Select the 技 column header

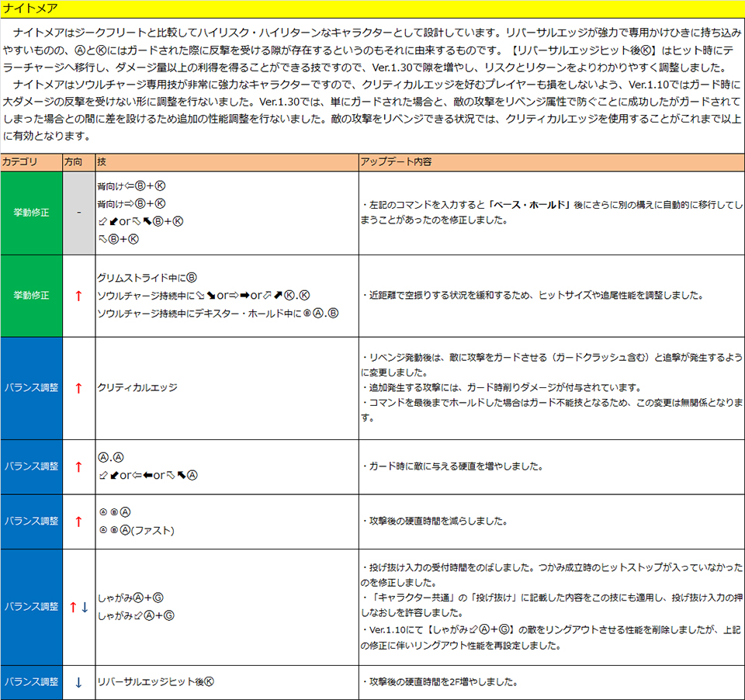point(102,162)
